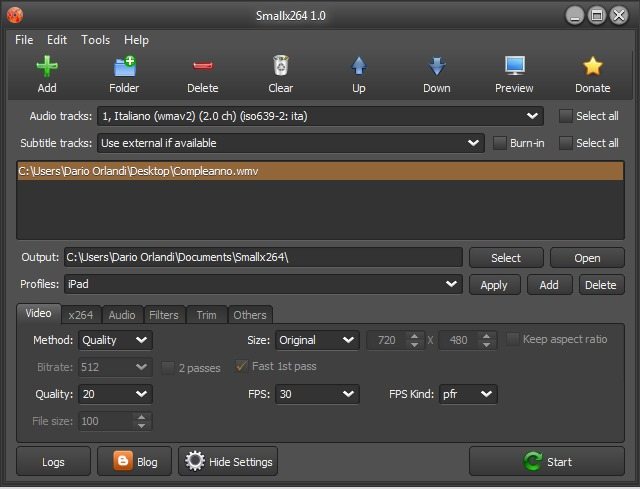Open the FPS Kind dropdown
The width and height of the screenshot is (640, 489).
[466, 394]
